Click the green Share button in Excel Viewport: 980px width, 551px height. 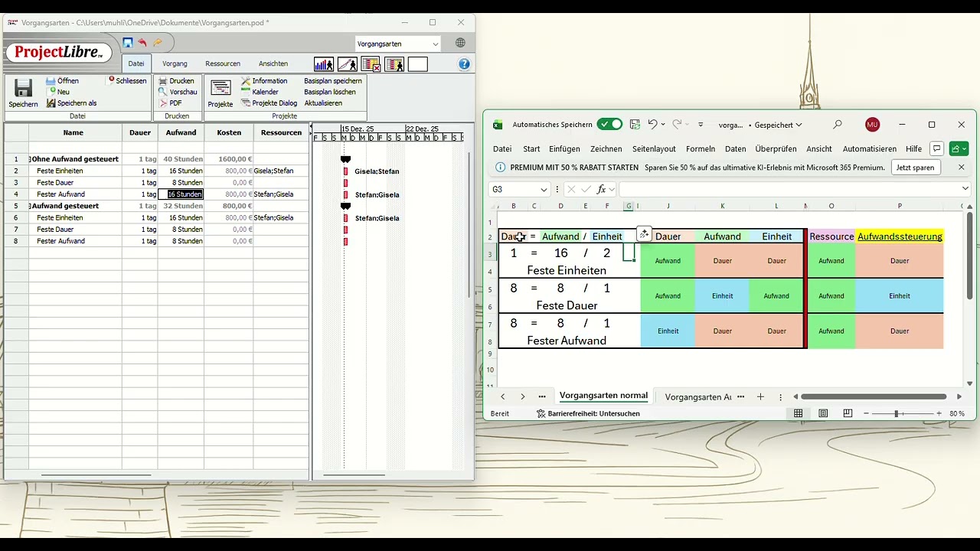coord(959,148)
